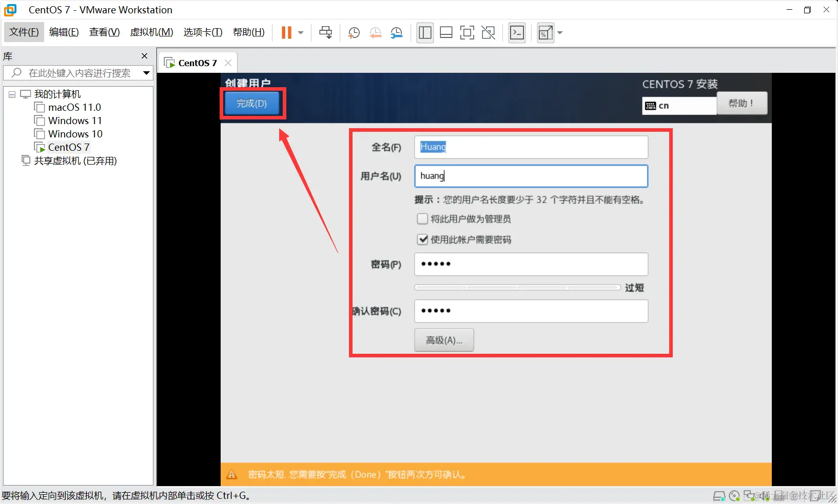The width and height of the screenshot is (838, 504).
Task: Select the Windows 11 virtual machine
Action: pos(75,120)
